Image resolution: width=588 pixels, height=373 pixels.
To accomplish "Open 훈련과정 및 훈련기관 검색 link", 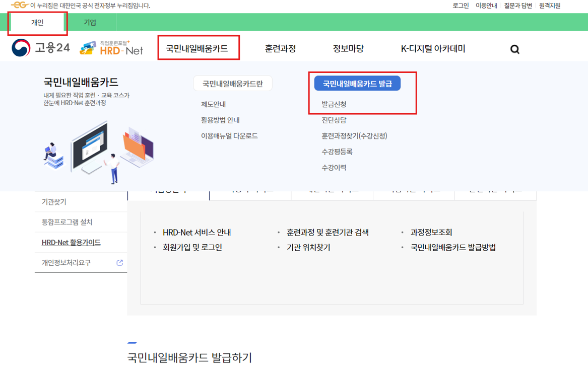I will (x=328, y=232).
